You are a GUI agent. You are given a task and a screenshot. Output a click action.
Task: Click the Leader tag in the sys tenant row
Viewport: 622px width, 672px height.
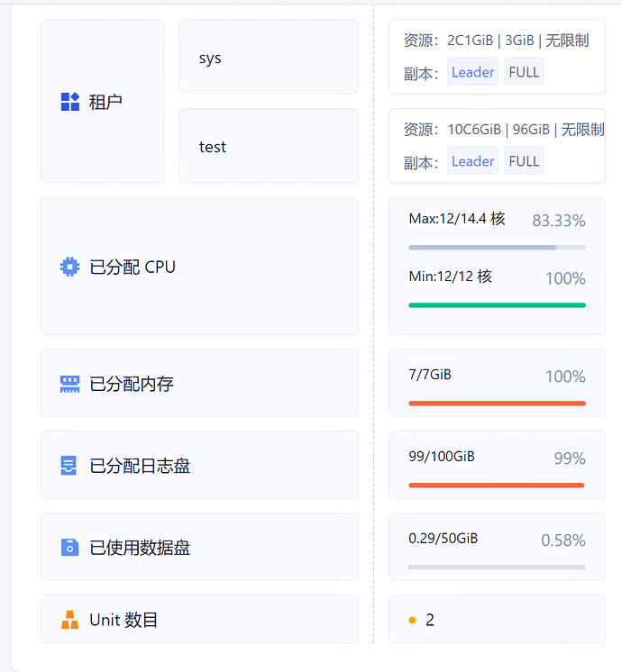(472, 72)
